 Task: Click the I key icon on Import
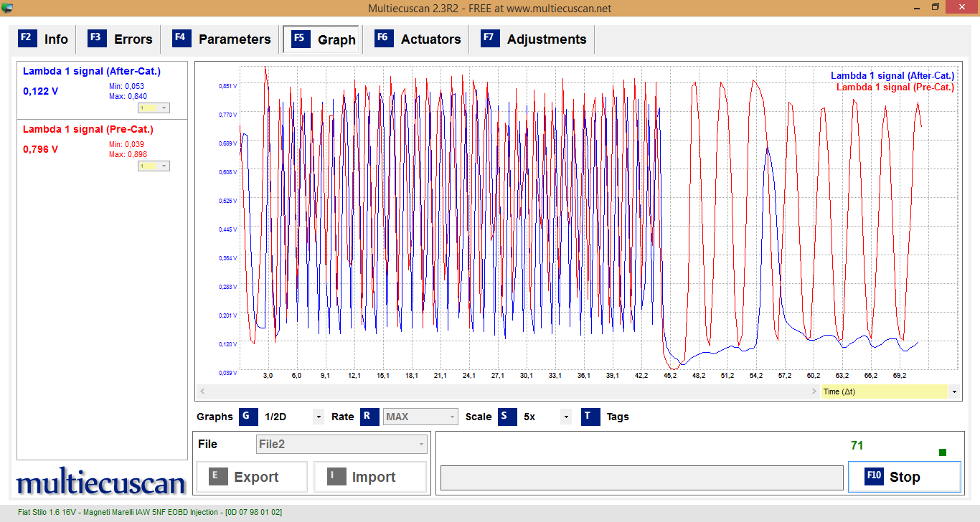point(336,477)
